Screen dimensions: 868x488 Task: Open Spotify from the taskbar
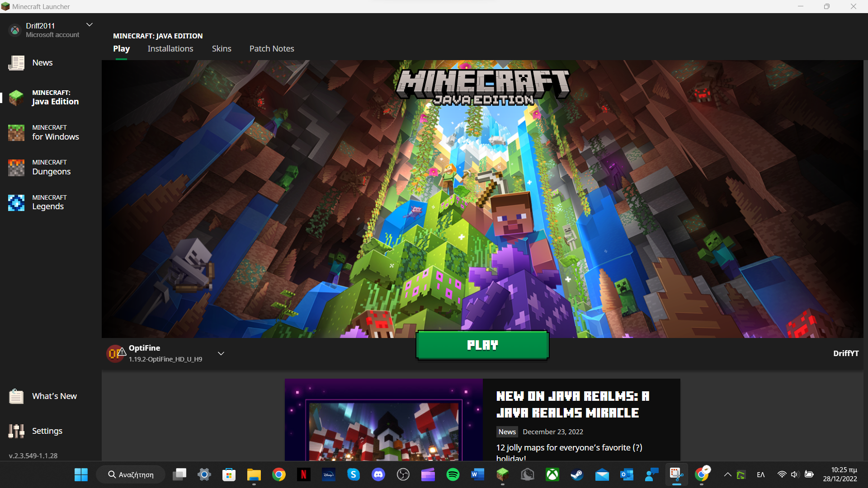tap(453, 474)
